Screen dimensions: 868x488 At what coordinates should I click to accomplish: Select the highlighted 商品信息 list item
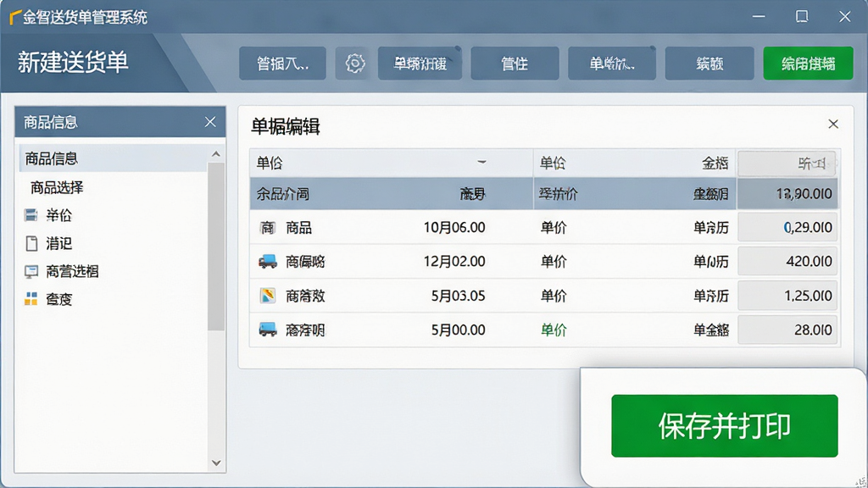click(114, 158)
